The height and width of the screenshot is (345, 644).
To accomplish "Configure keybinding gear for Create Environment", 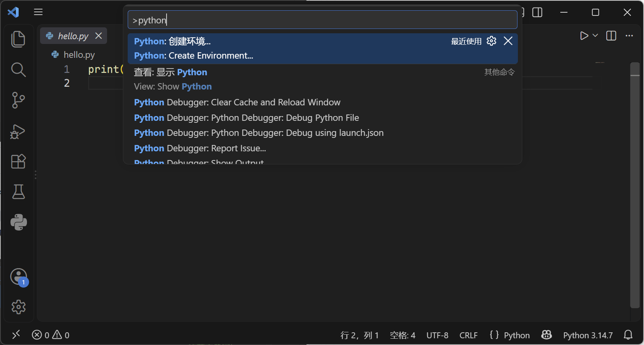I will [491, 41].
